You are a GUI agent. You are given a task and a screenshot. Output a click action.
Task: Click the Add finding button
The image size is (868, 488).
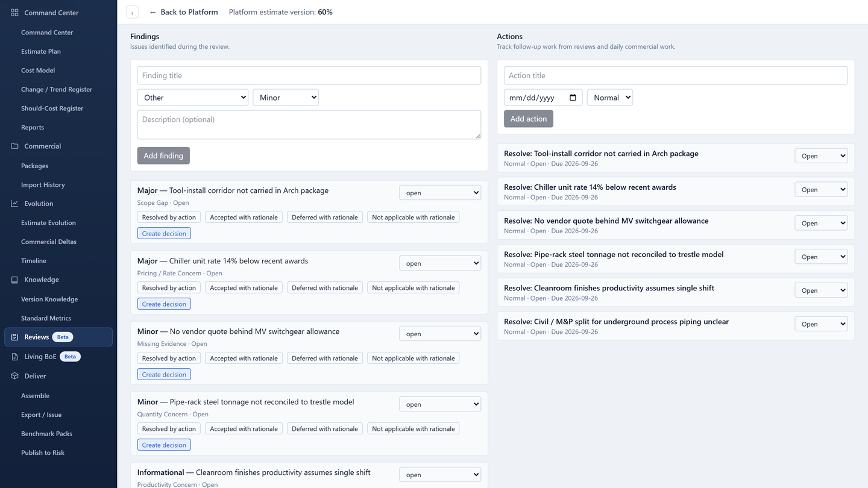pyautogui.click(x=163, y=155)
